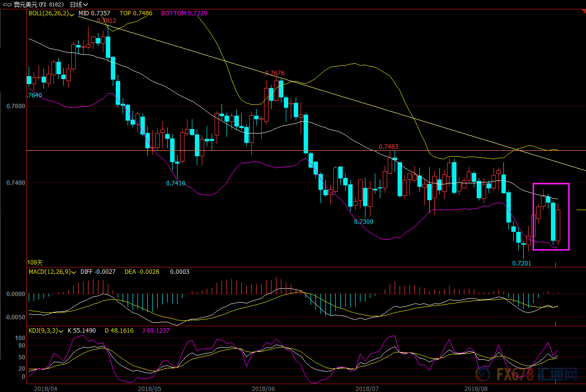This screenshot has height=392, width=586.
Task: Click the 0.7410 low price label
Action: [x=176, y=183]
